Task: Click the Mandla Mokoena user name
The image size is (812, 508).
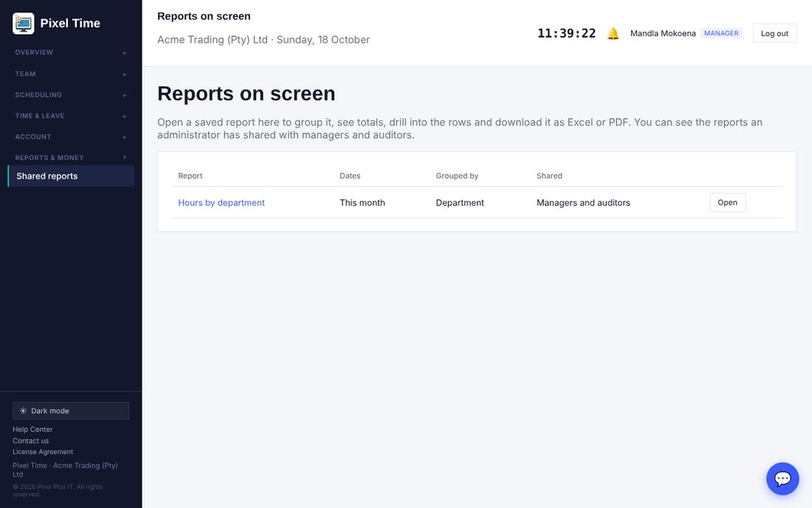Action: [x=663, y=34]
